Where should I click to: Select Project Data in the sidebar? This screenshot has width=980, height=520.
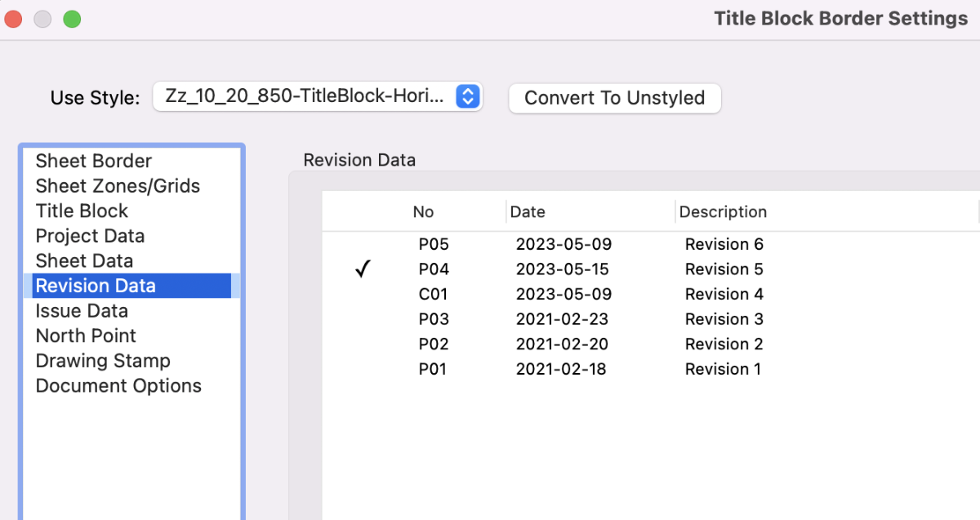click(90, 235)
